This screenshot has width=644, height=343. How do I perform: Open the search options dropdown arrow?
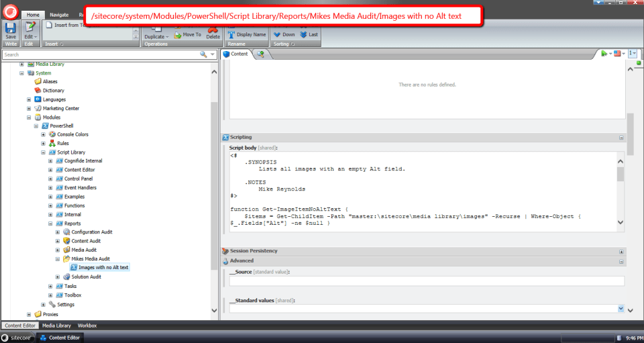[213, 54]
